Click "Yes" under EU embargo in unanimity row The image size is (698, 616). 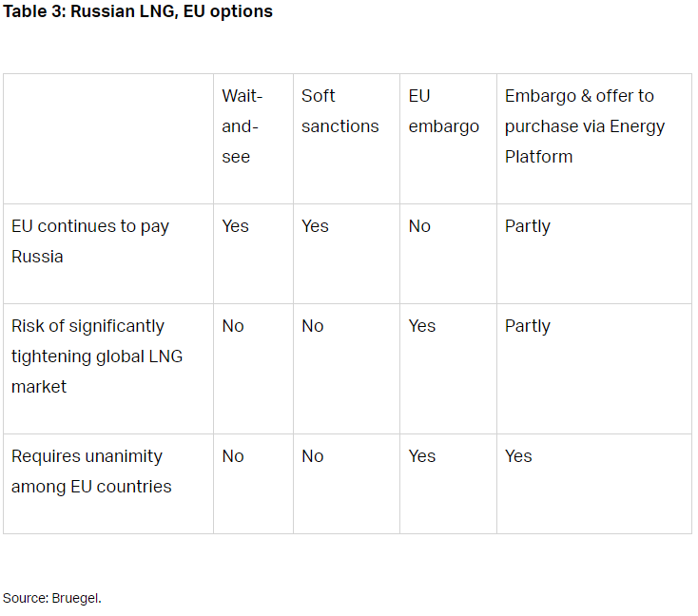[x=422, y=456]
